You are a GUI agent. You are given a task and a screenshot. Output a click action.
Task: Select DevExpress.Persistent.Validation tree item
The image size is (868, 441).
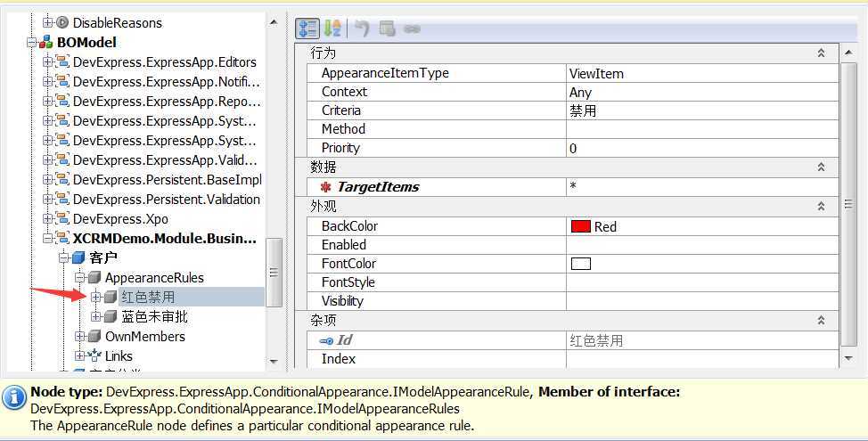click(166, 200)
